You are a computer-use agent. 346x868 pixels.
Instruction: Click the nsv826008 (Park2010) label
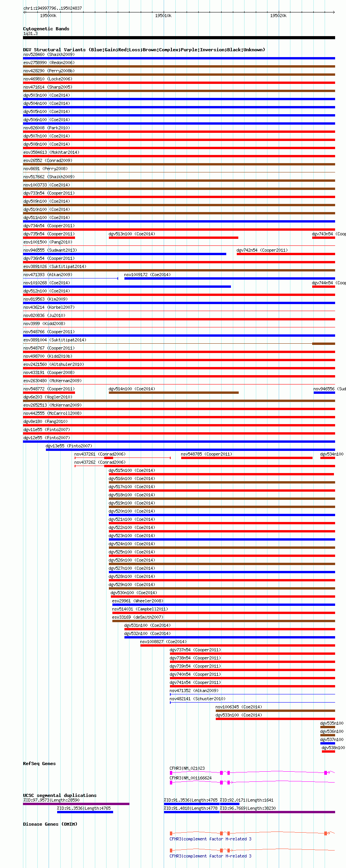(46, 128)
